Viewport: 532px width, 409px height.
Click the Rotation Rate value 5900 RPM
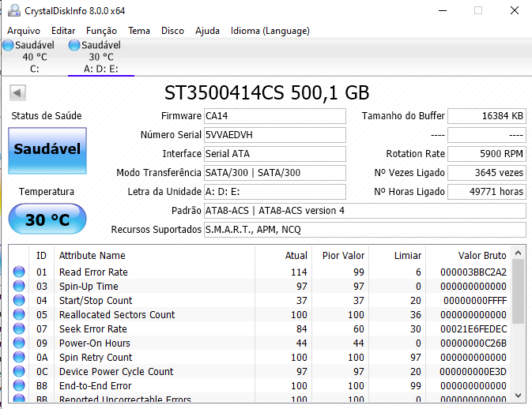[487, 154]
